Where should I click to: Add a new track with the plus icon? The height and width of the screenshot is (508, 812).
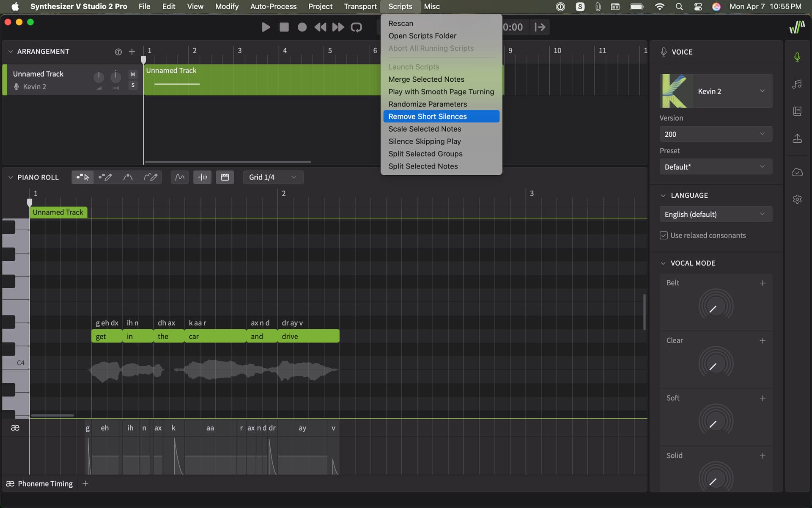(132, 52)
